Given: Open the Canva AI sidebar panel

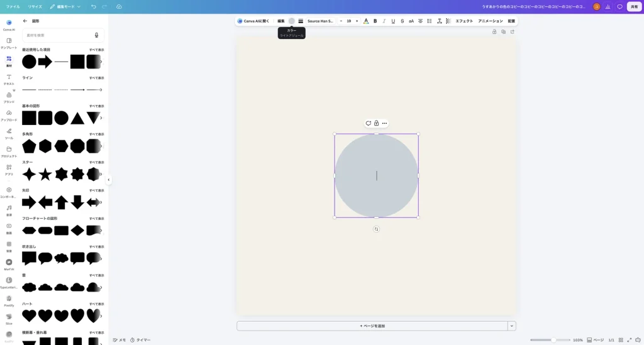Looking at the screenshot, I should [9, 25].
